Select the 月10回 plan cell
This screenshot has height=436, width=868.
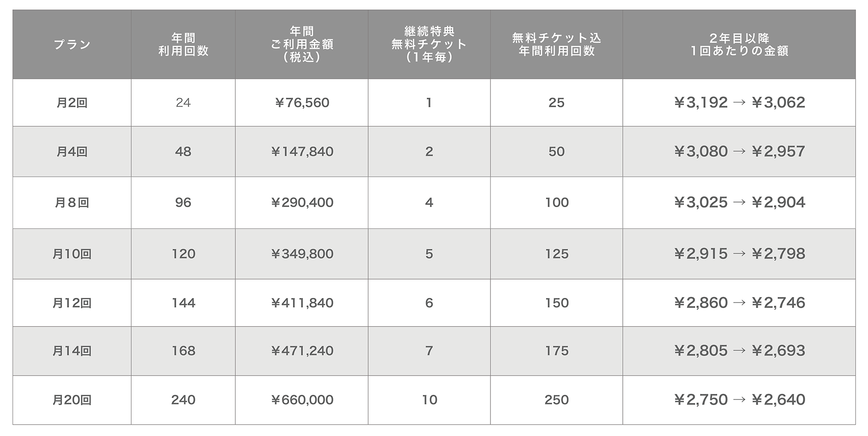coord(72,254)
